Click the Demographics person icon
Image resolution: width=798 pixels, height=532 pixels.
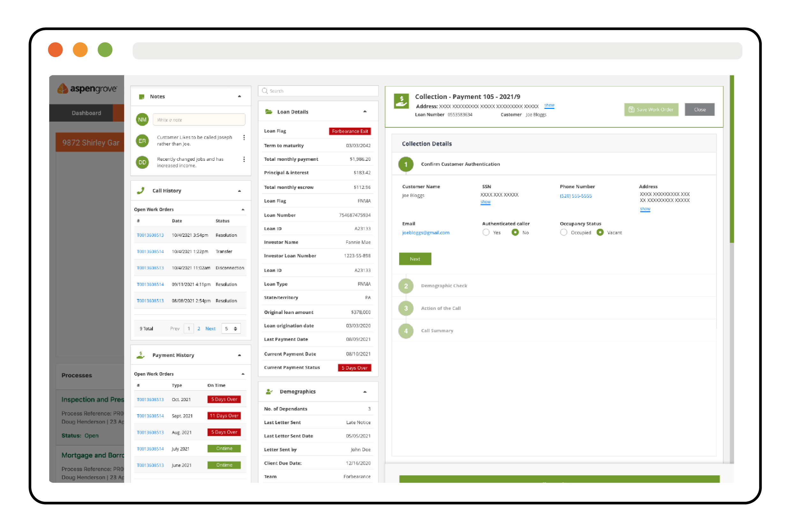[x=269, y=392]
